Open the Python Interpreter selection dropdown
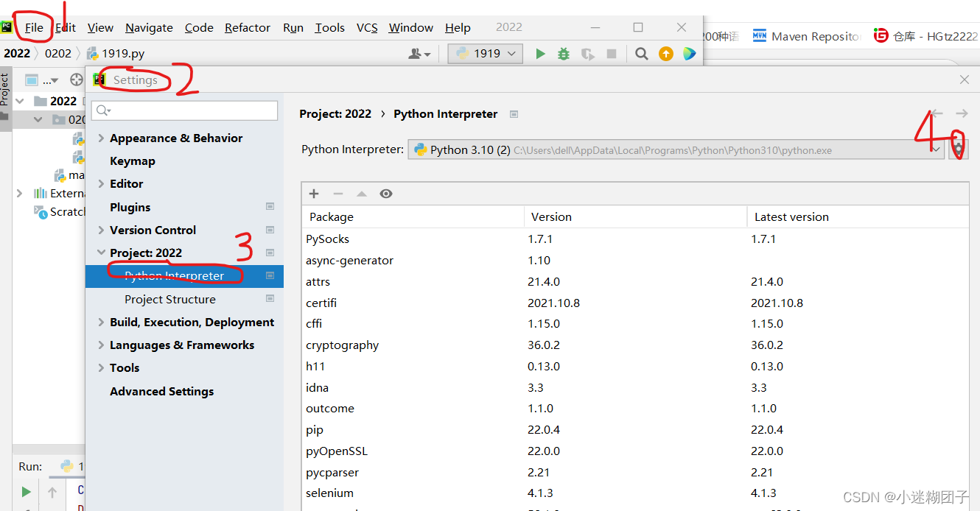Image resolution: width=980 pixels, height=511 pixels. point(936,149)
